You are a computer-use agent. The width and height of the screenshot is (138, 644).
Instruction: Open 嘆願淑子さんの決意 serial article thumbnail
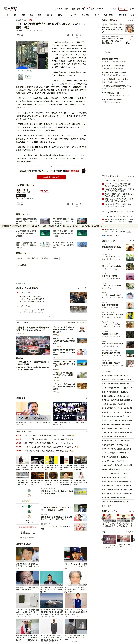[x=130, y=28]
